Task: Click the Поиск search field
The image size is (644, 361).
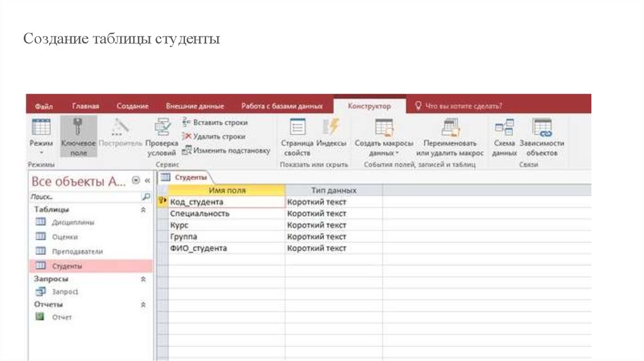Action: pyautogui.click(x=85, y=197)
